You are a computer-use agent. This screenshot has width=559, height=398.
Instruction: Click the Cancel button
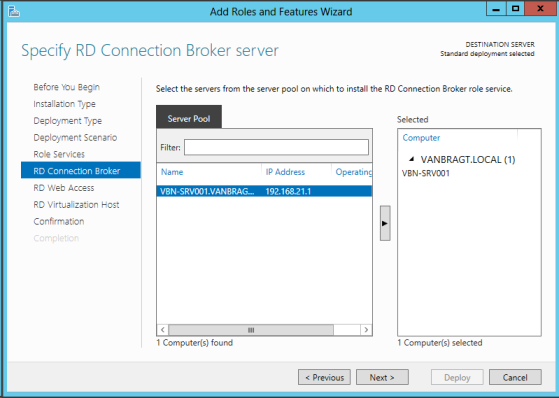pos(515,377)
